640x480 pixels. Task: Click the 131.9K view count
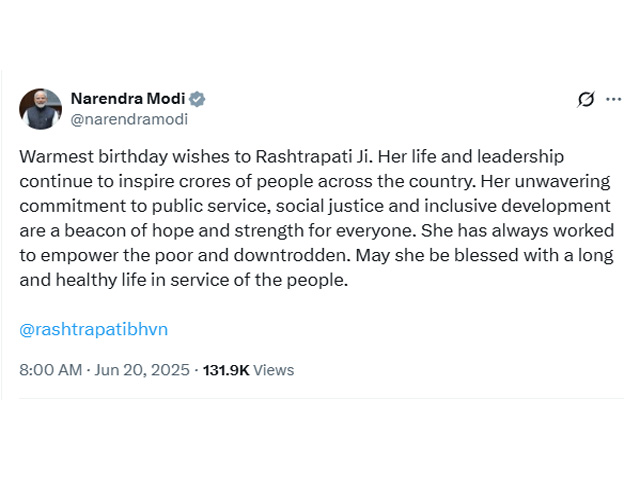(x=226, y=370)
